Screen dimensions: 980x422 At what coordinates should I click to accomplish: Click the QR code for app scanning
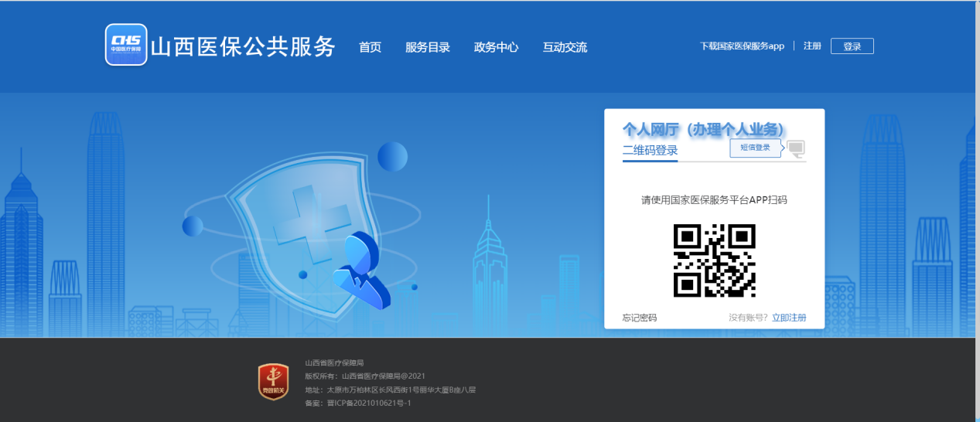[x=714, y=260]
